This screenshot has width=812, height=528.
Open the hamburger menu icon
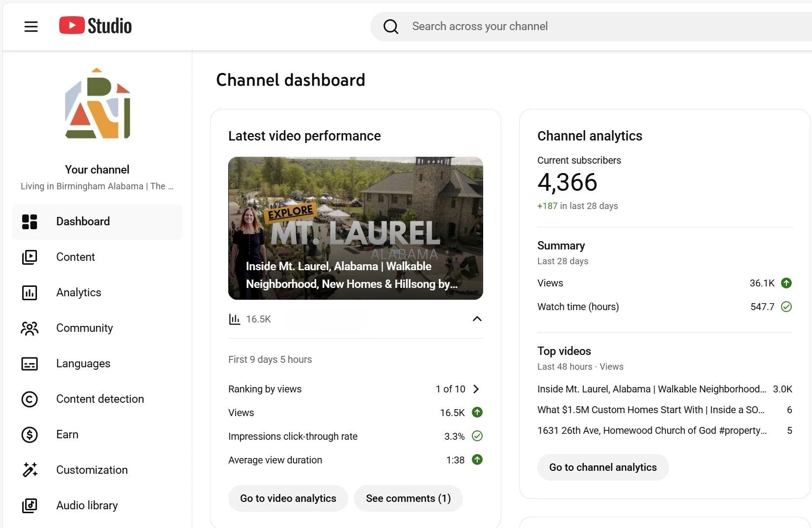31,27
